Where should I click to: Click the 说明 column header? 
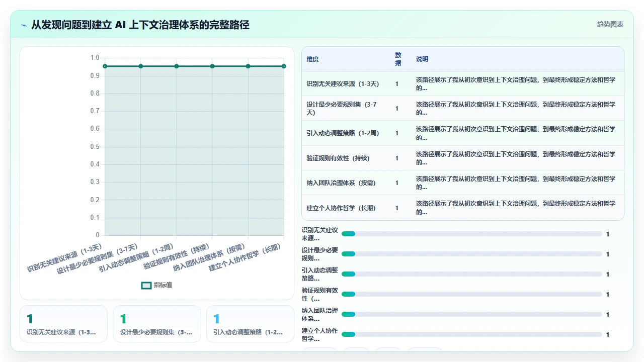point(422,59)
